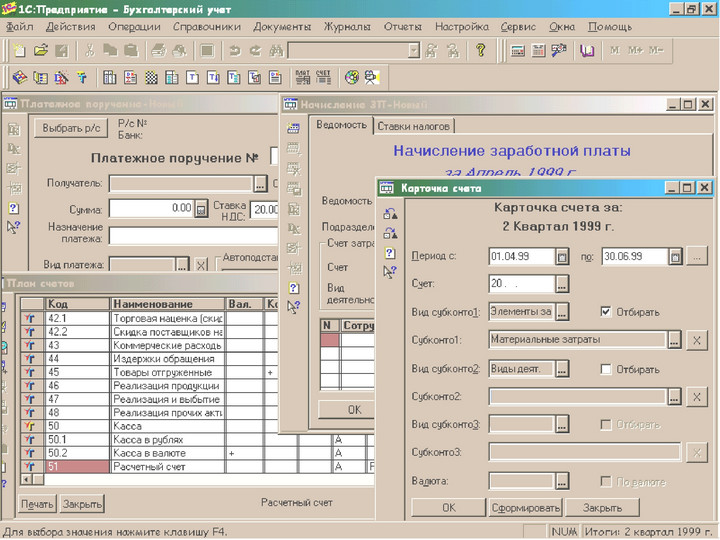The height and width of the screenshot is (540, 720).
Task: Click the ПЛАТ payment order toolbar icon
Action: click(302, 77)
